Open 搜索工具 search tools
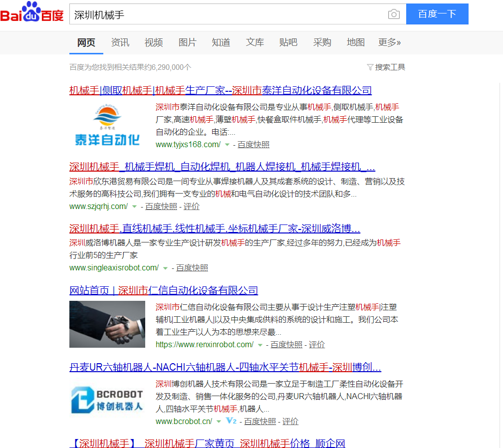503x448 pixels. [x=386, y=67]
